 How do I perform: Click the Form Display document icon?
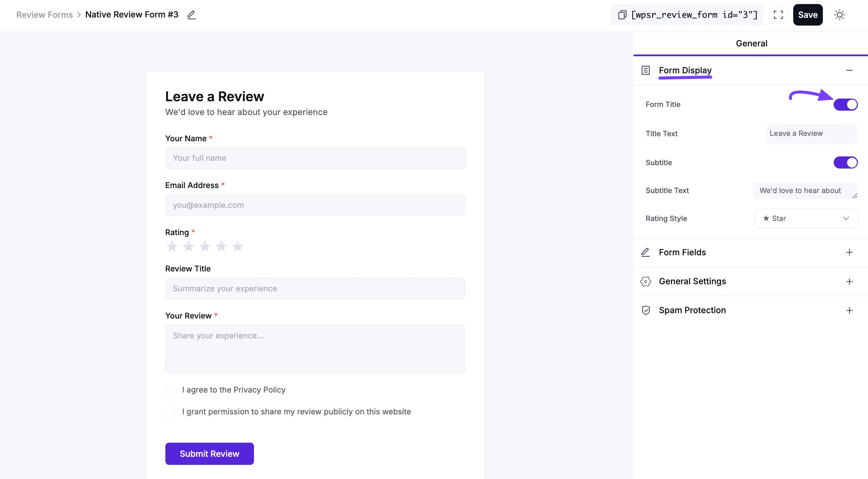coord(646,70)
